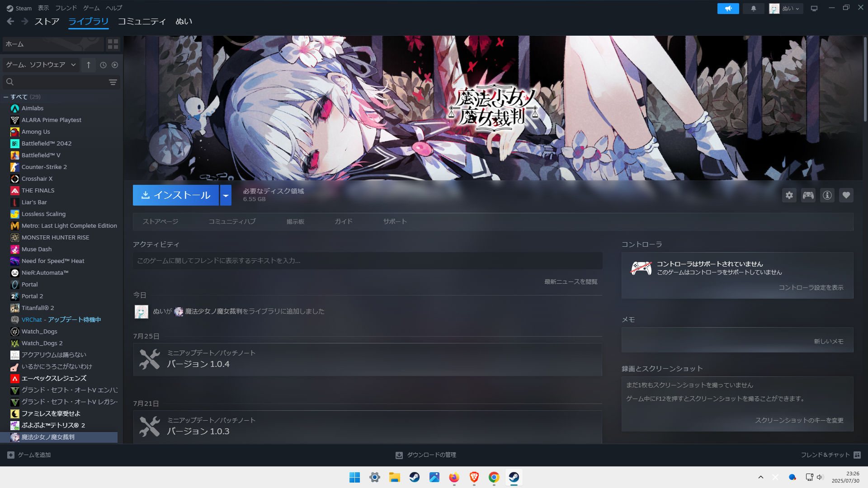Open the コミュニティハブ tab
The image size is (868, 488).
click(232, 221)
